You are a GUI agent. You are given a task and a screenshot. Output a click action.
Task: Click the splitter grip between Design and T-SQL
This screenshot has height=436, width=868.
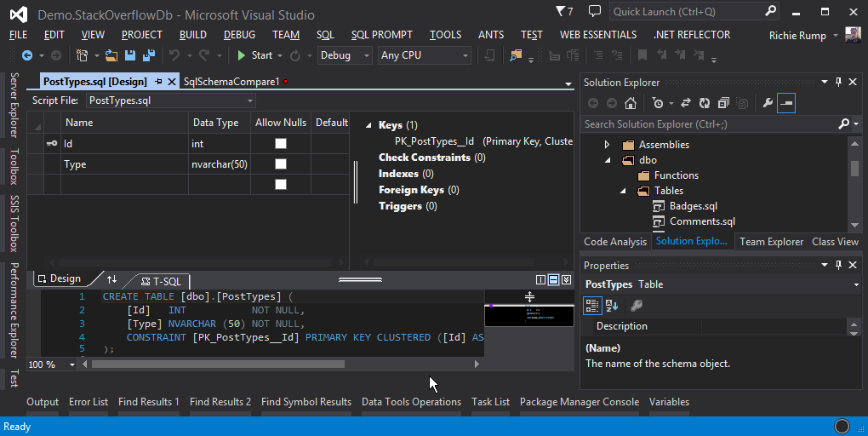click(x=360, y=280)
